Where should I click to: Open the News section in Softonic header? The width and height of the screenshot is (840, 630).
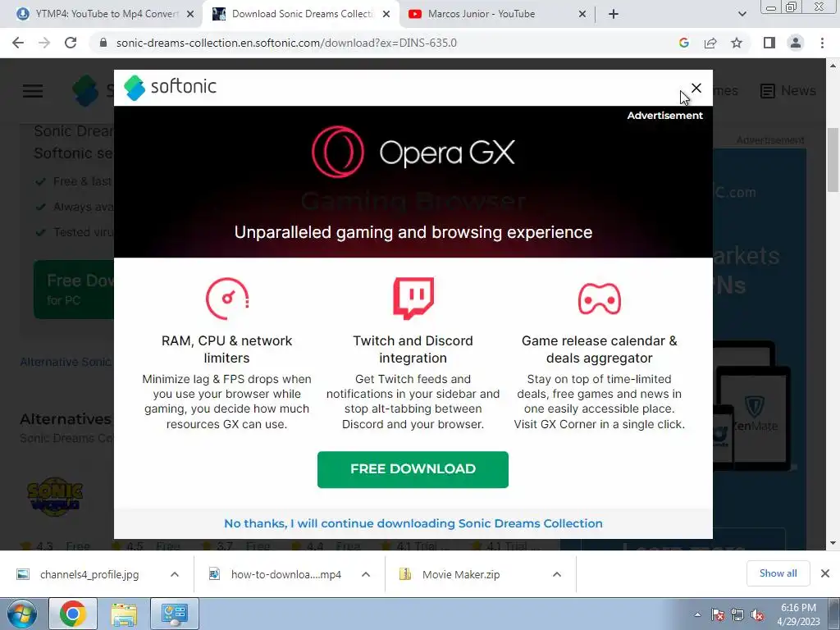[x=788, y=90]
